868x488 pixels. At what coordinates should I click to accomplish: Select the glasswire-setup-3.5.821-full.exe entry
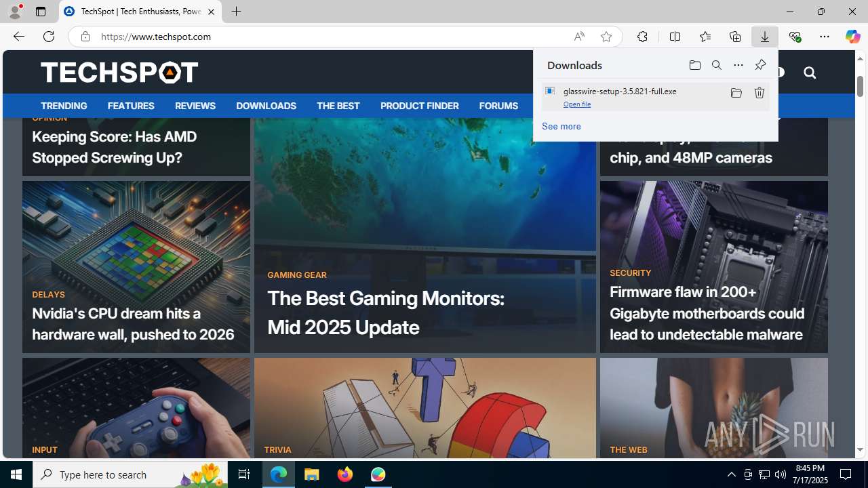pyautogui.click(x=655, y=96)
